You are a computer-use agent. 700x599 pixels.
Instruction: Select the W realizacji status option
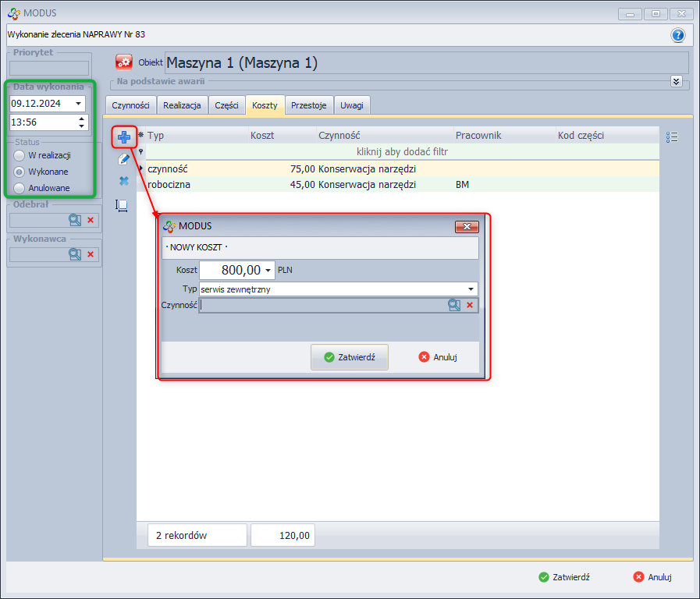coord(20,155)
